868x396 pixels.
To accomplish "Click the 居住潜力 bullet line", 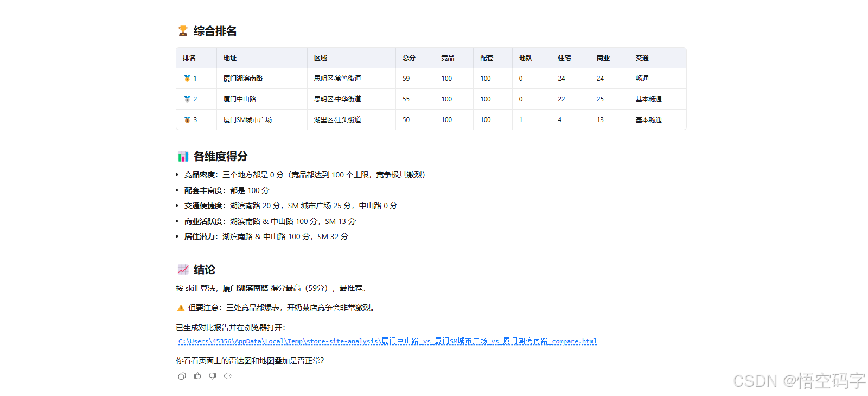I will 266,237.
